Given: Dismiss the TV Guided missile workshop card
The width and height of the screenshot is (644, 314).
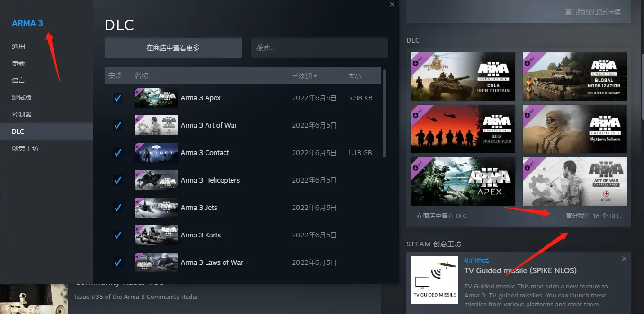Looking at the screenshot, I should point(624,259).
